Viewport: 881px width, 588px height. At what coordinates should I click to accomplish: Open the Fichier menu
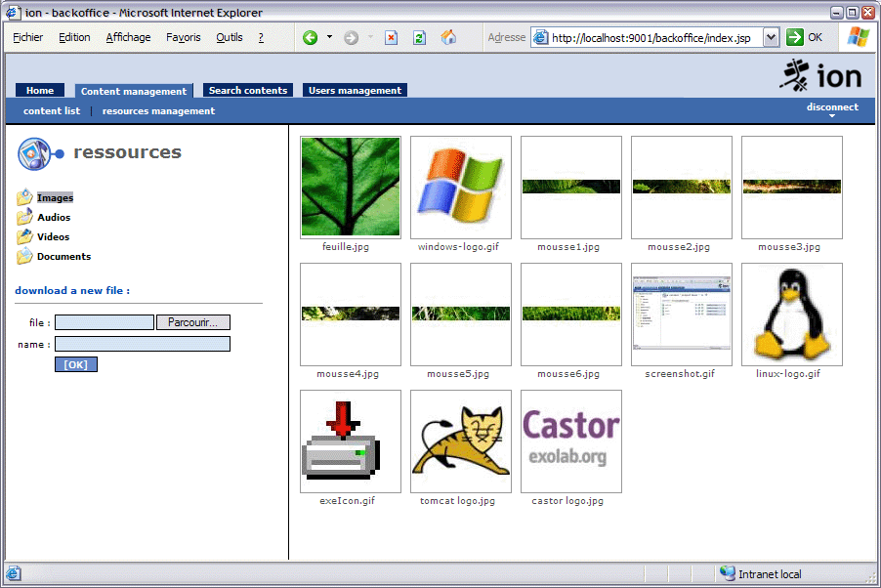[27, 37]
